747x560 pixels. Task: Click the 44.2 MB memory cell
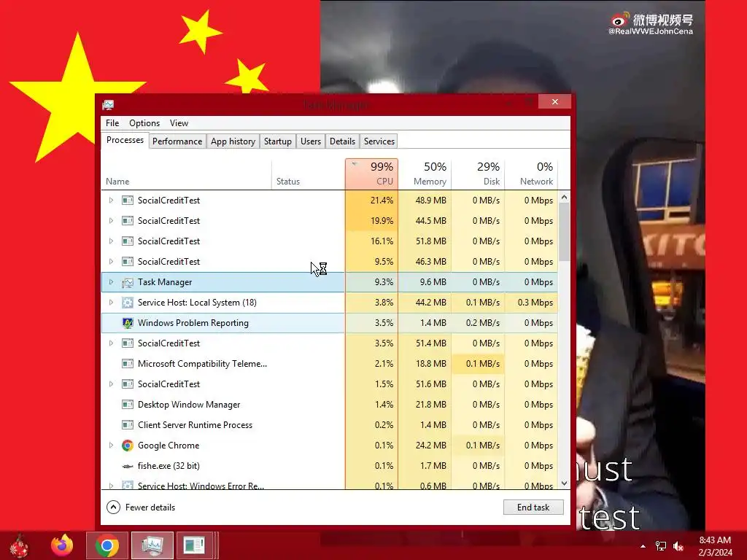click(x=425, y=303)
